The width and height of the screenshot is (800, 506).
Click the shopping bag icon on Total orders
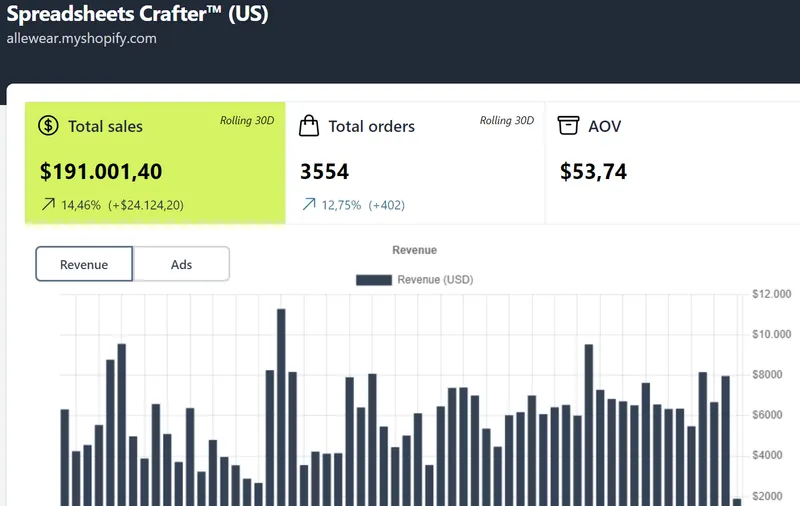pos(310,126)
